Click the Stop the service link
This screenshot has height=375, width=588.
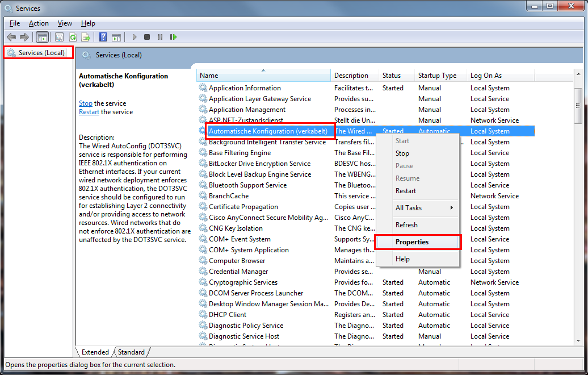(85, 103)
